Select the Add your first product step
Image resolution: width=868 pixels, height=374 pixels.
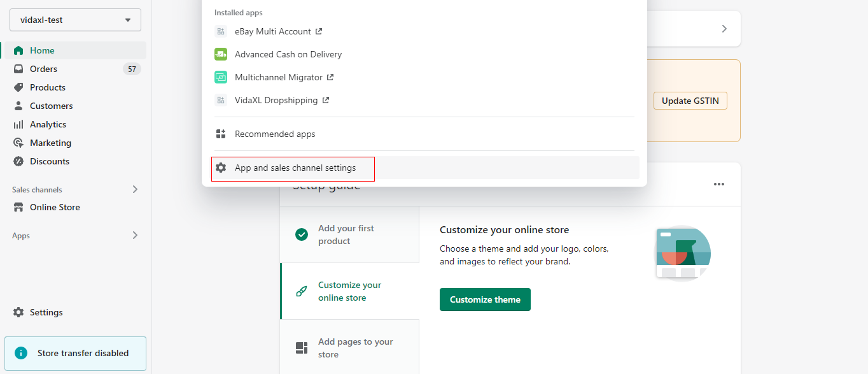(x=349, y=234)
